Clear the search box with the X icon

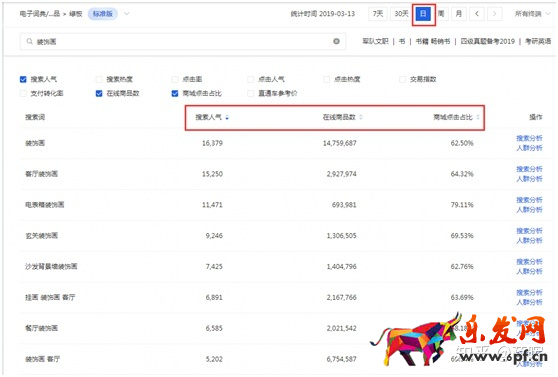tap(336, 41)
